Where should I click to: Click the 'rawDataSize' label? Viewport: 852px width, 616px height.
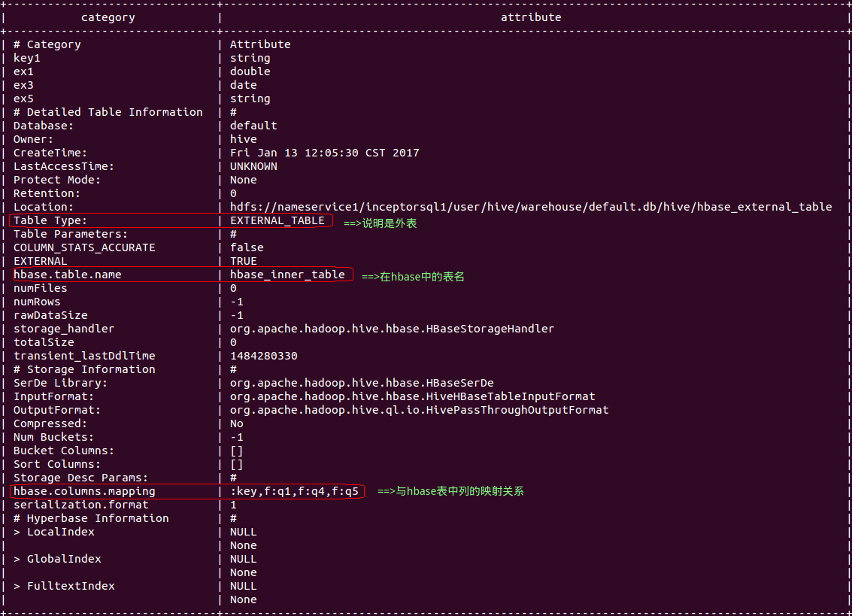[x=50, y=315]
